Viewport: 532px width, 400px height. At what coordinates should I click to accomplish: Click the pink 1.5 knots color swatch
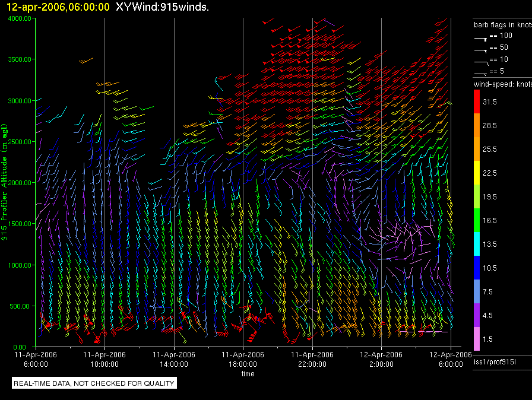pyautogui.click(x=477, y=339)
